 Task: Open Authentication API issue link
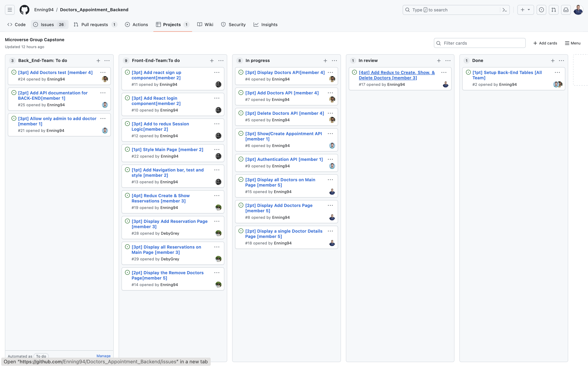[x=284, y=159]
